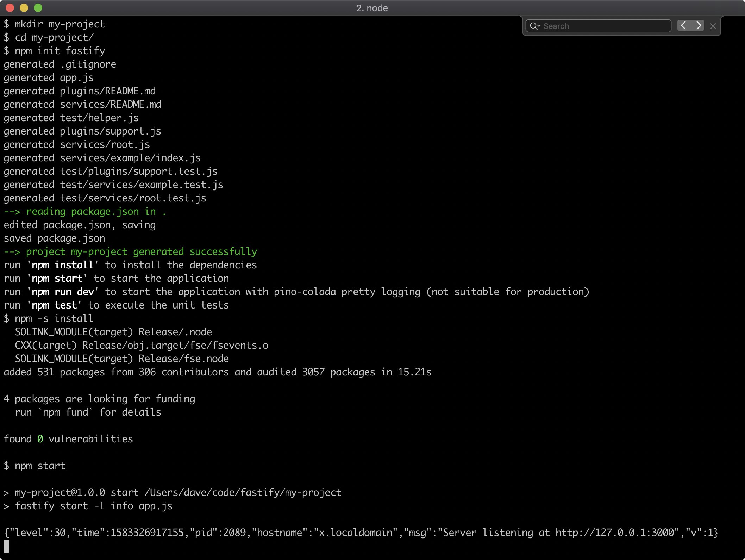745x560 pixels.
Task: Click 'my-project@1.0.0 start' path line
Action: [x=173, y=493]
